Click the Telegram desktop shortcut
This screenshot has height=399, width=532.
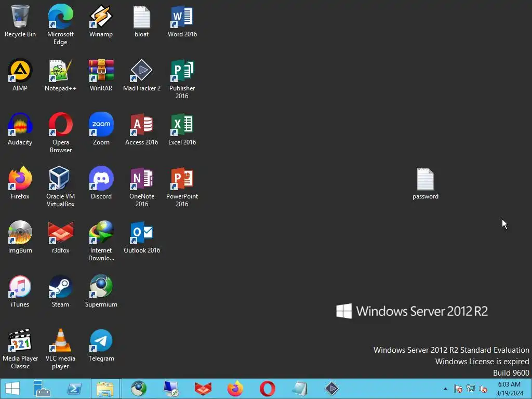coord(101,345)
